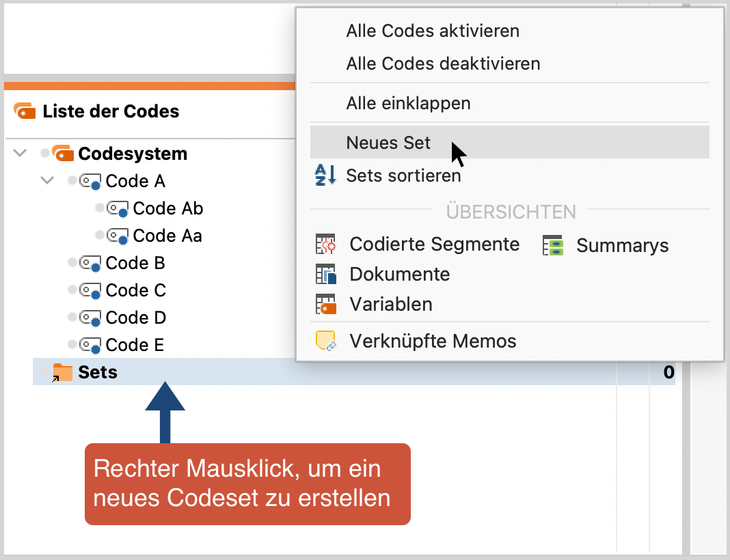Toggle activation dot next to Code A
This screenshot has height=560, width=730.
click(x=72, y=180)
